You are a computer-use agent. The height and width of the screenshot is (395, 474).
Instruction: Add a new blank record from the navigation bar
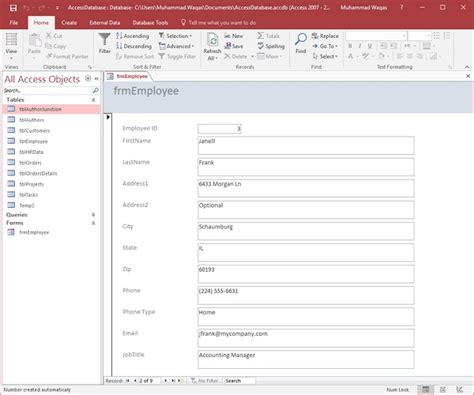180,380
